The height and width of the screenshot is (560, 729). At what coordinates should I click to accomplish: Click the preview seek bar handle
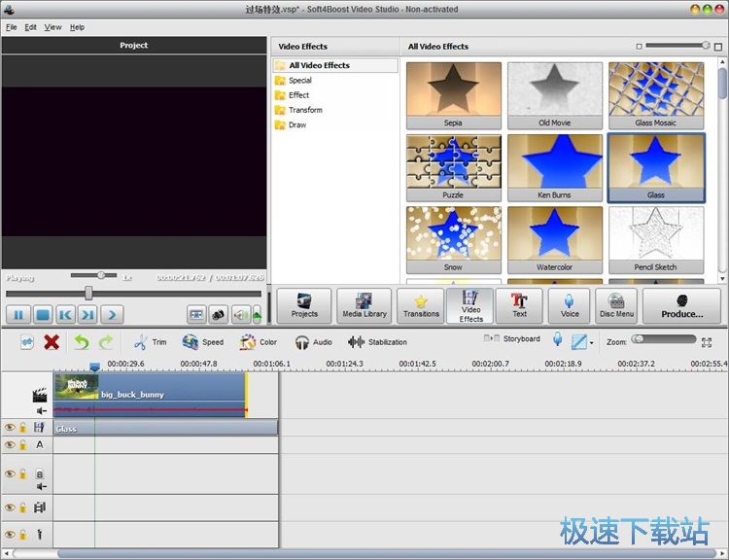pyautogui.click(x=88, y=293)
